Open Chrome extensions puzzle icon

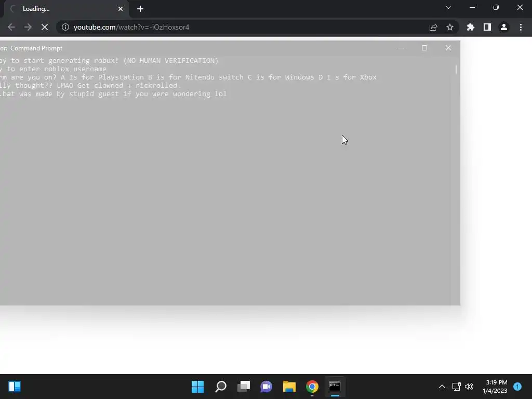coord(471,27)
